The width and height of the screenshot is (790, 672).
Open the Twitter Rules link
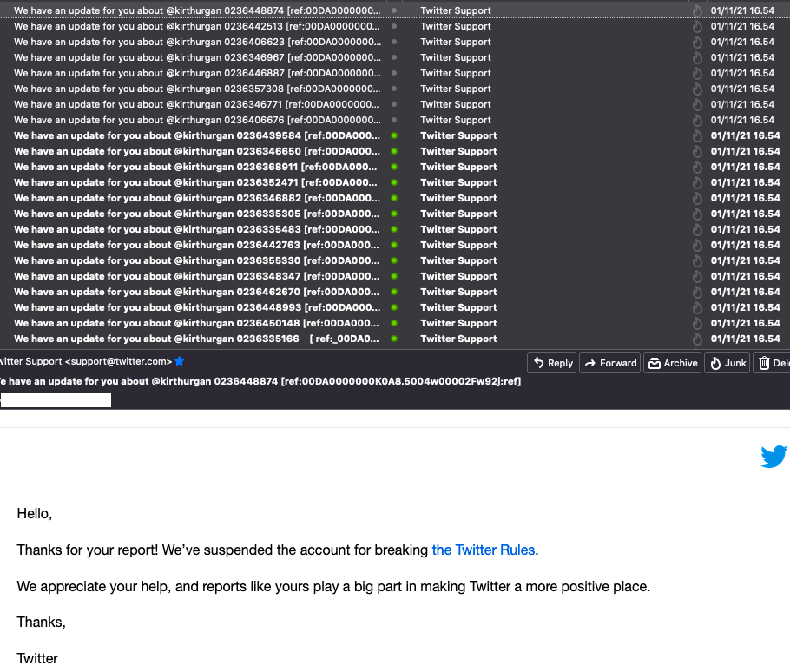[484, 550]
